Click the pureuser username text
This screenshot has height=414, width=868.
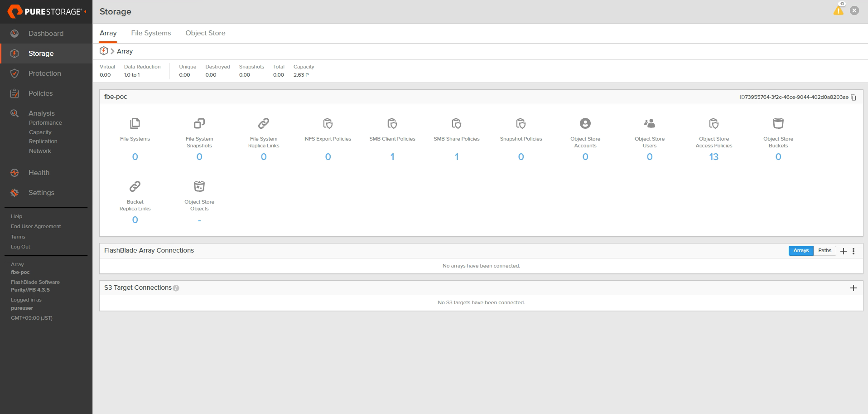(x=22, y=308)
